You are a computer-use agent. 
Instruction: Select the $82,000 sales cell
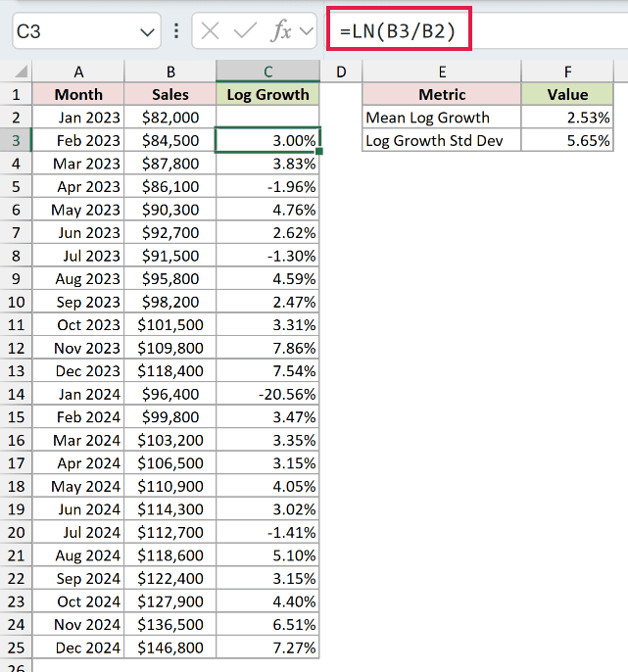(170, 118)
